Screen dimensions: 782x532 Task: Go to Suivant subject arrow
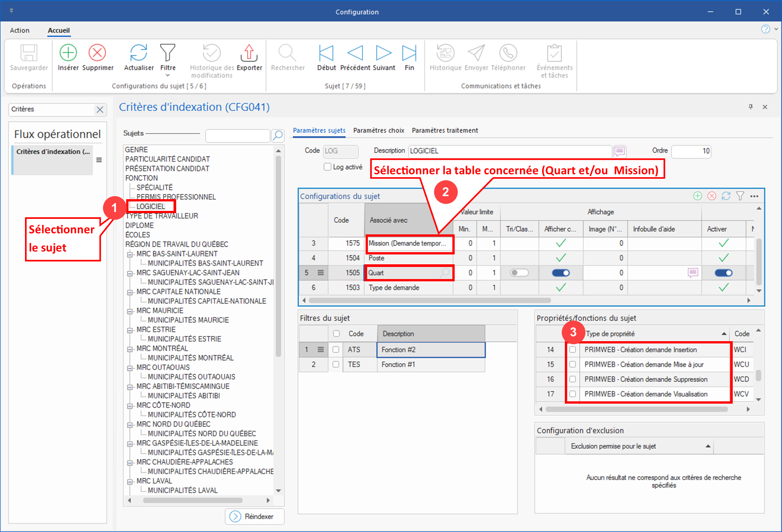point(383,53)
